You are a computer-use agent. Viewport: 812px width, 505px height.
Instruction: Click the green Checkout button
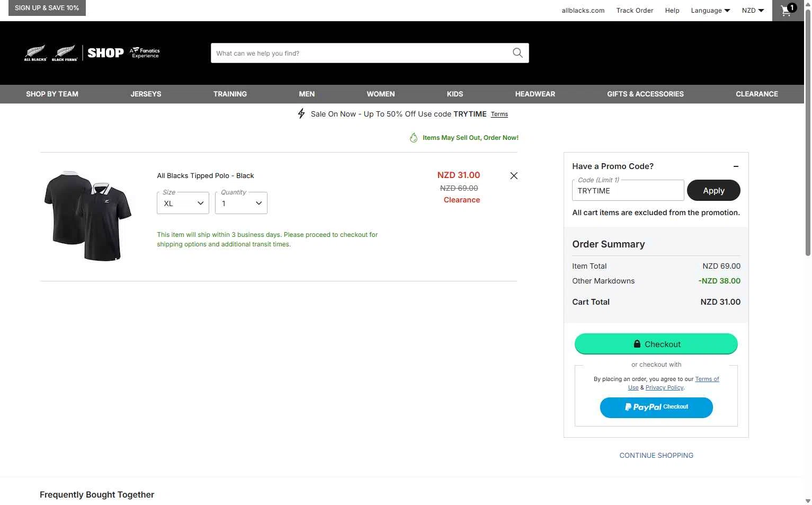coord(656,344)
